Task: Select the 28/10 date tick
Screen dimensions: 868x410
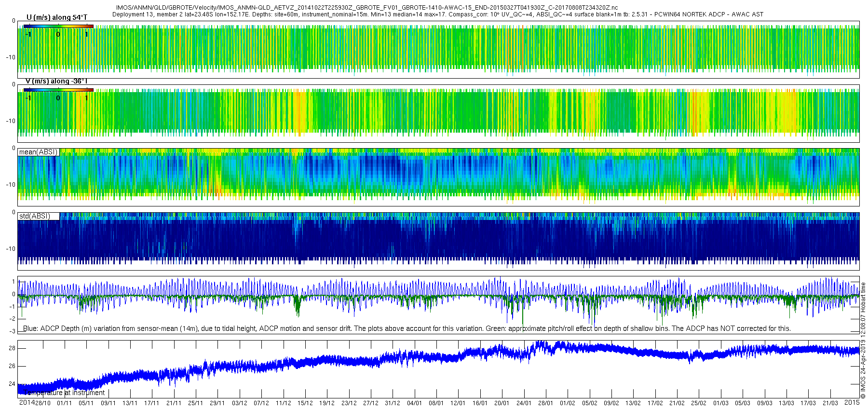Action: (x=42, y=403)
